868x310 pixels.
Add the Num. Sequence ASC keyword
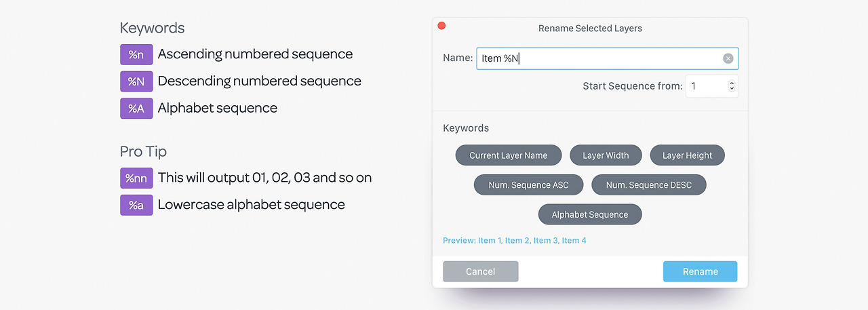[528, 185]
